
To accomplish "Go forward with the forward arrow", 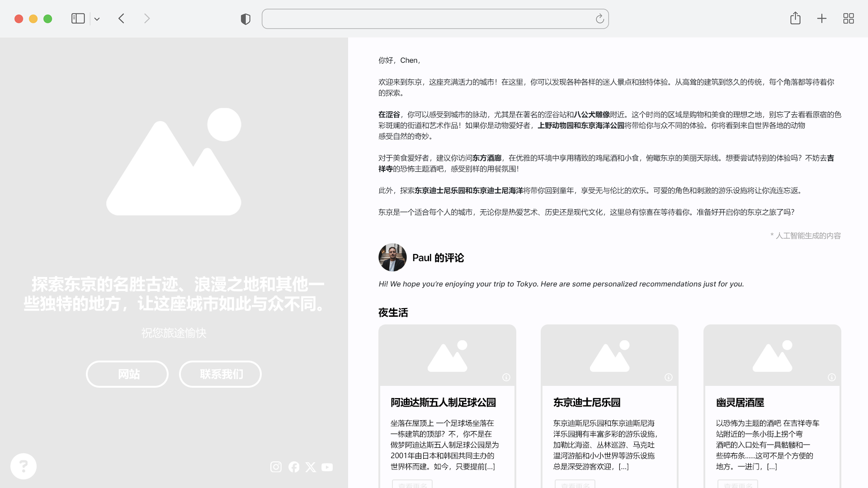I will point(147,19).
